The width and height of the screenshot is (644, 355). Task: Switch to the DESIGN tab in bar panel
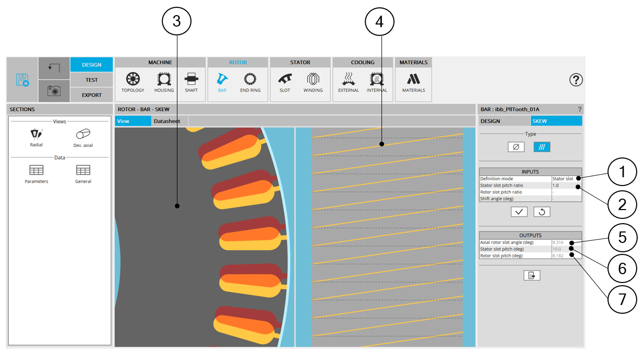click(504, 121)
